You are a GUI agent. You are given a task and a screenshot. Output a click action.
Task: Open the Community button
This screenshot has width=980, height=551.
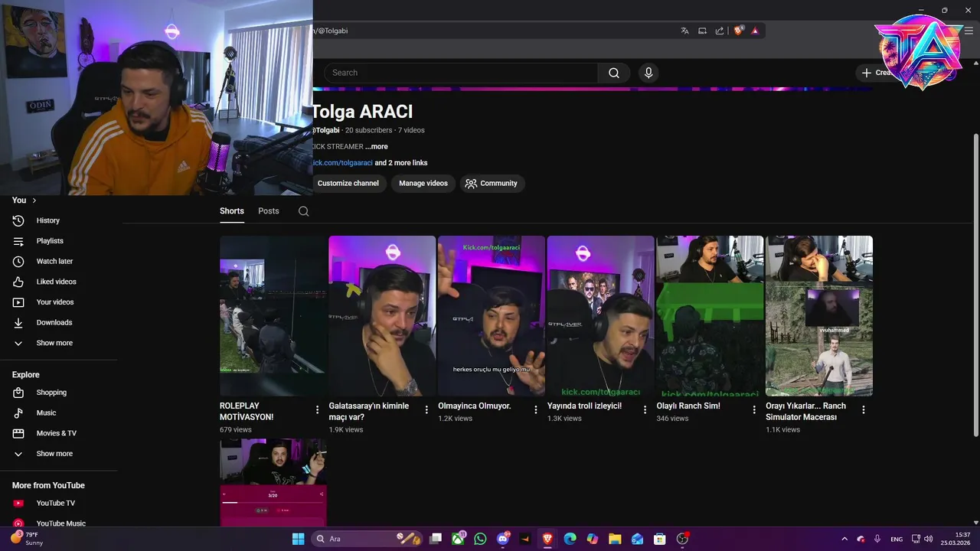tap(492, 184)
